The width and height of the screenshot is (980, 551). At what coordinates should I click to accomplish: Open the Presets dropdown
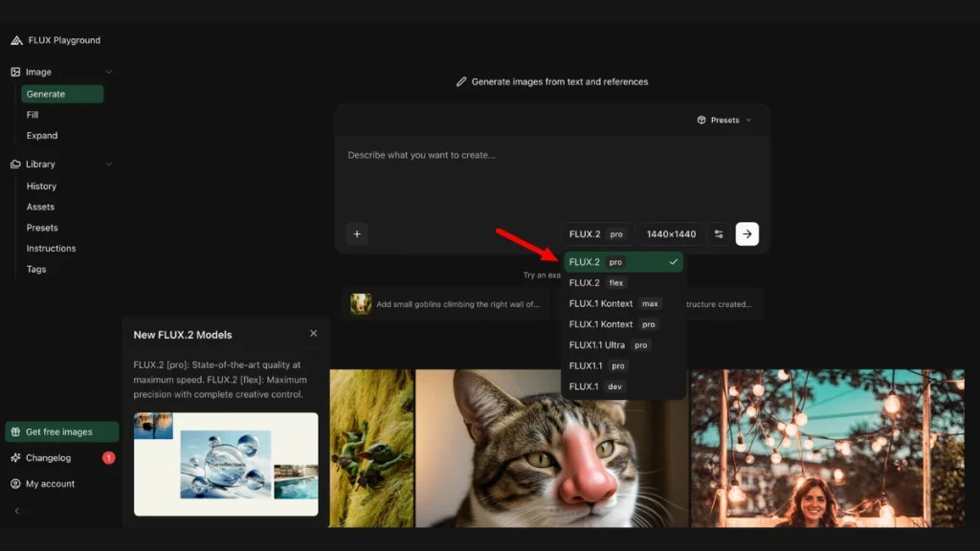(724, 121)
